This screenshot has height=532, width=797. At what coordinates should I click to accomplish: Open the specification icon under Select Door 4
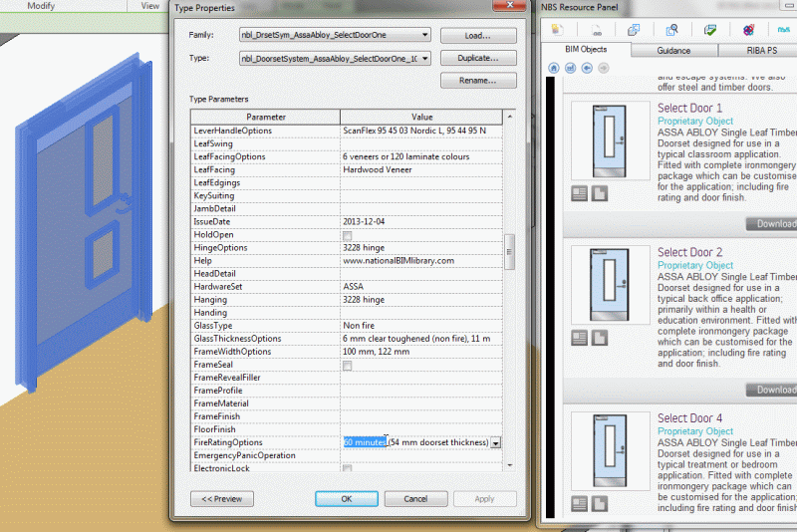point(580,503)
